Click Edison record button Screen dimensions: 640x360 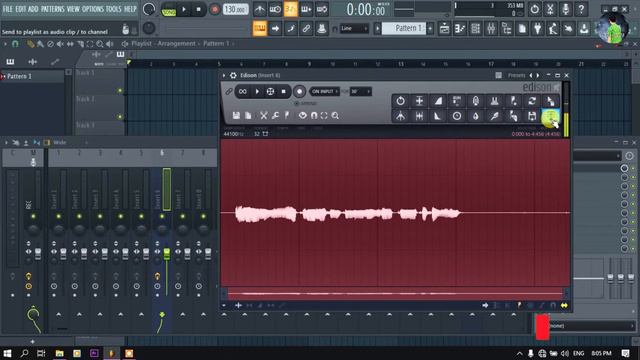click(299, 91)
